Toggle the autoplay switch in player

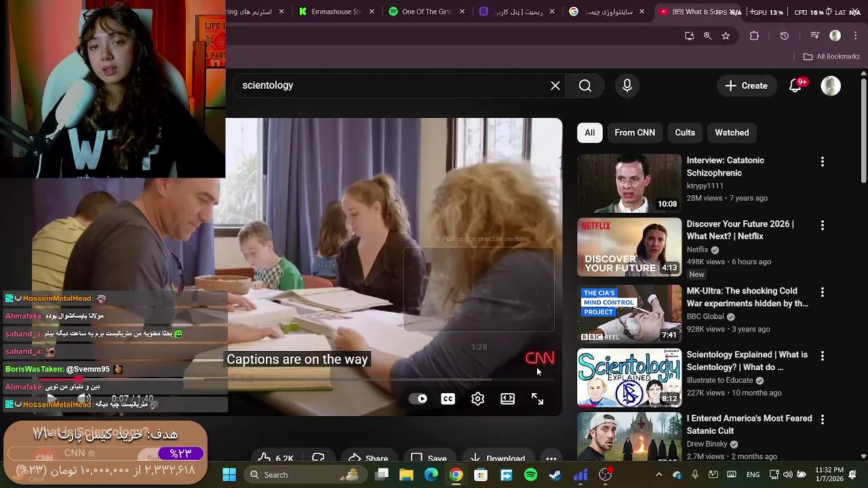418,399
